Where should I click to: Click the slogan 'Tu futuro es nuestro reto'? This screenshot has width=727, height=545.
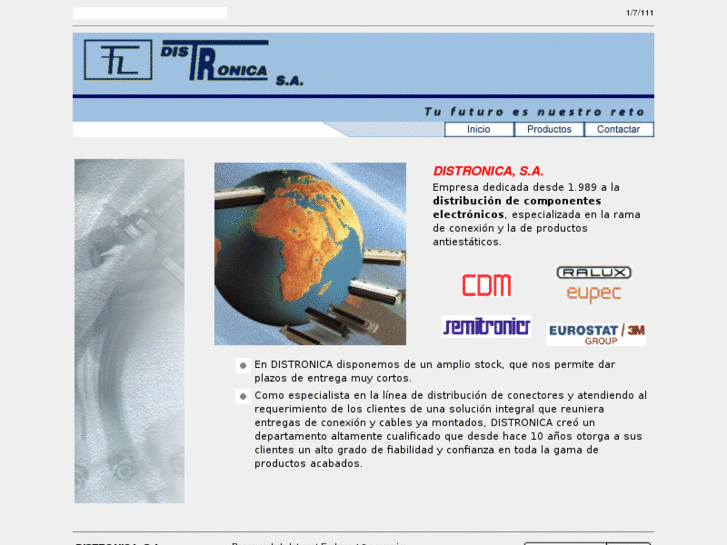tap(534, 112)
